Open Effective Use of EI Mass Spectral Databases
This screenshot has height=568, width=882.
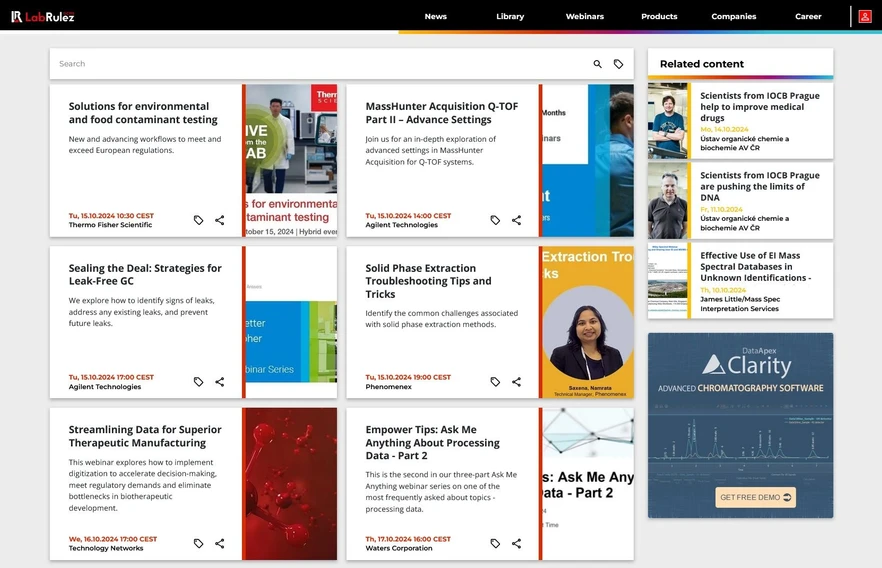tap(755, 267)
